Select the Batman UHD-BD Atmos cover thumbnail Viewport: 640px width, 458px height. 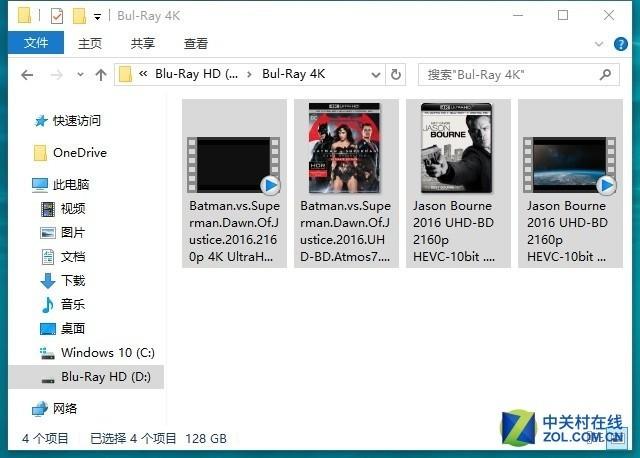click(x=344, y=148)
